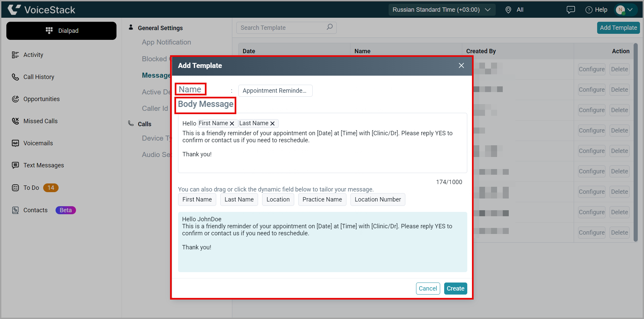Screen dimensions: 644x319
Task: Click Cancel in the dialog
Action: click(x=428, y=289)
